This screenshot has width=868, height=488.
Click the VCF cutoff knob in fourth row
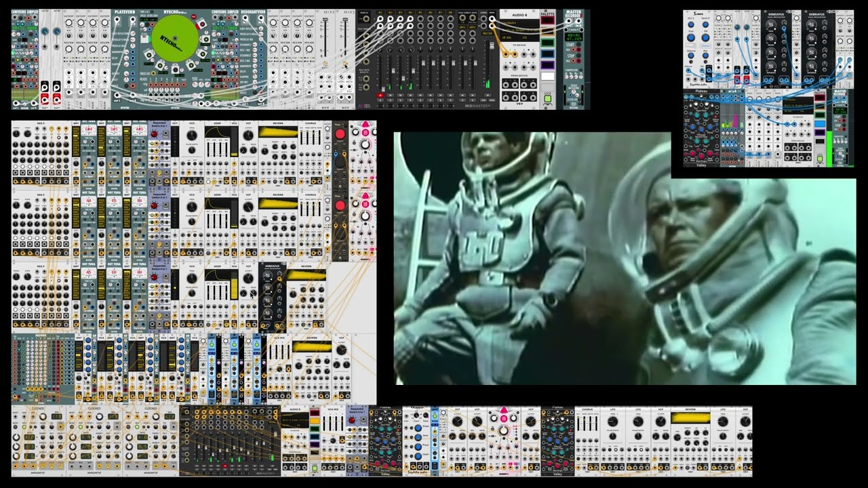point(341,350)
